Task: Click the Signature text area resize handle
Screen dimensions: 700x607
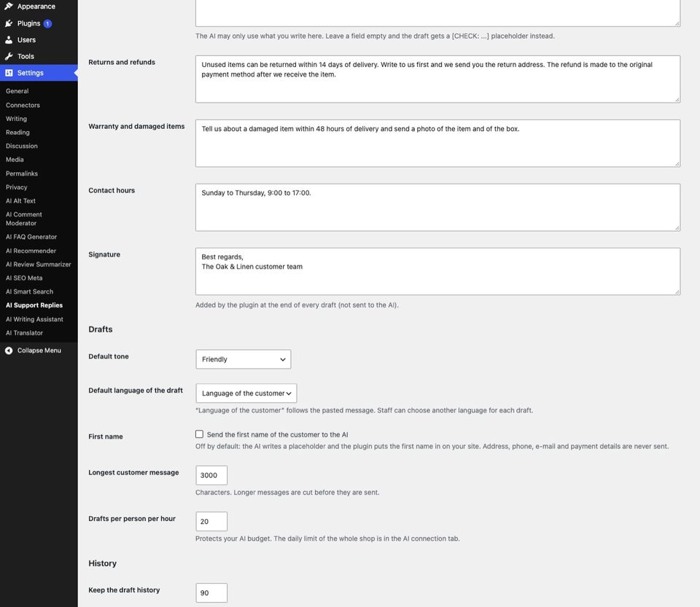Action: coord(677,292)
